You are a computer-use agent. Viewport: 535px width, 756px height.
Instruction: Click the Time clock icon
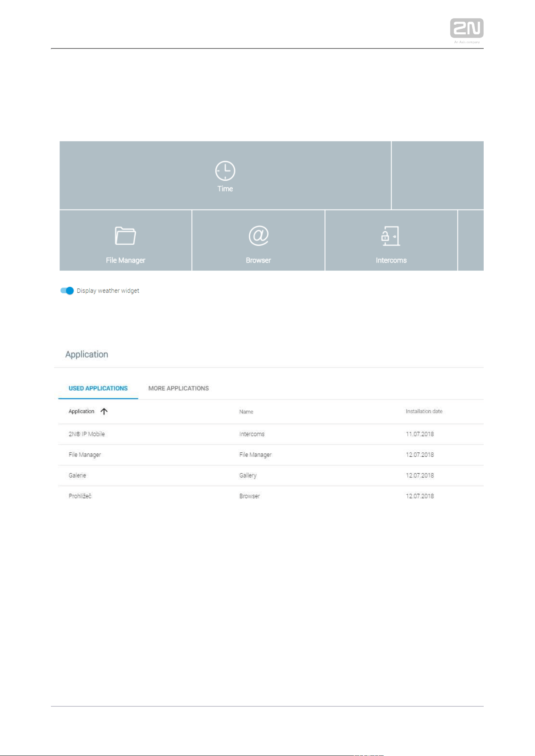(x=225, y=171)
